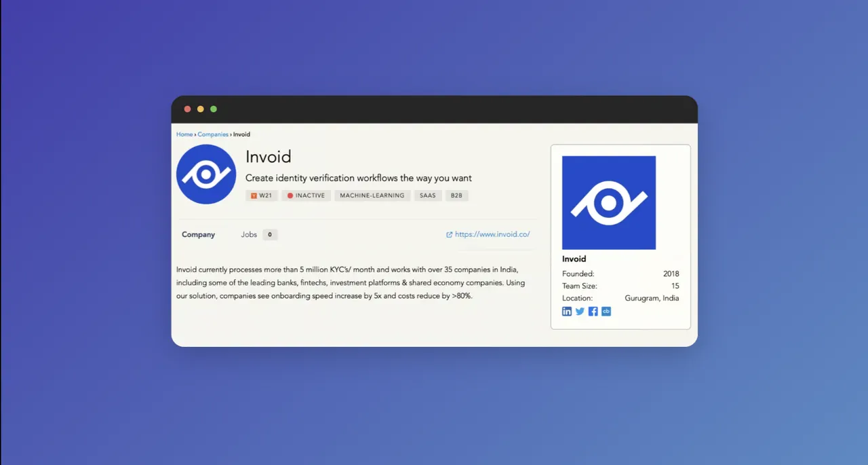Click the SAAS tag

[428, 196]
